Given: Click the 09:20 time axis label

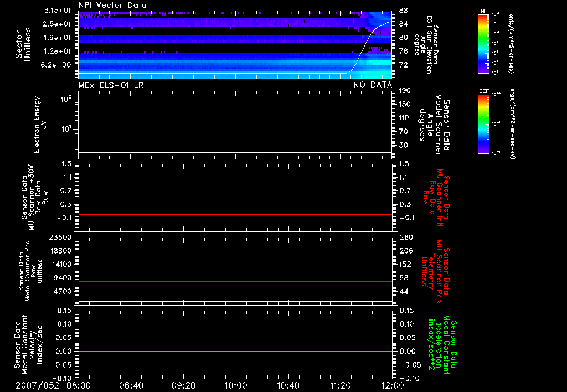Looking at the screenshot, I should coord(183,385).
